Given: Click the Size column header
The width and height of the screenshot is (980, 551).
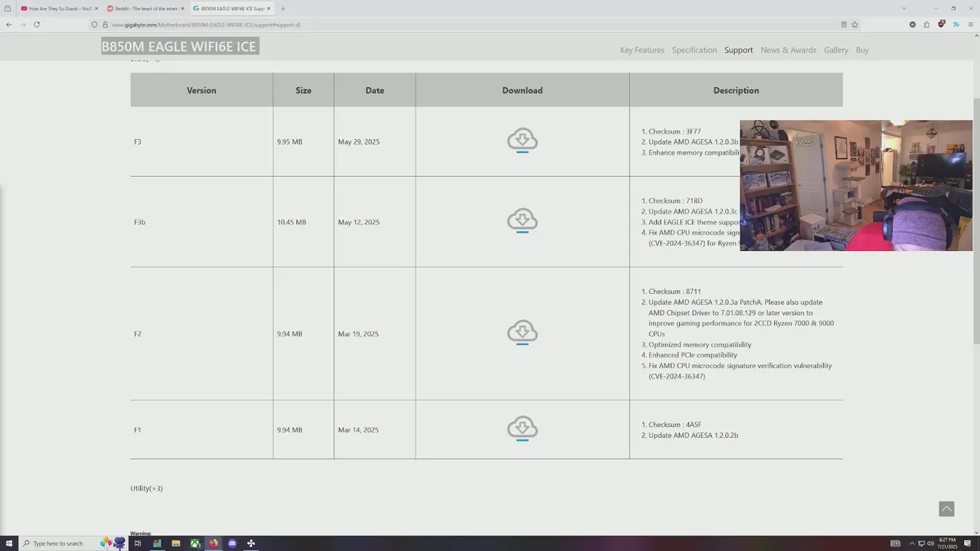Looking at the screenshot, I should click(303, 90).
